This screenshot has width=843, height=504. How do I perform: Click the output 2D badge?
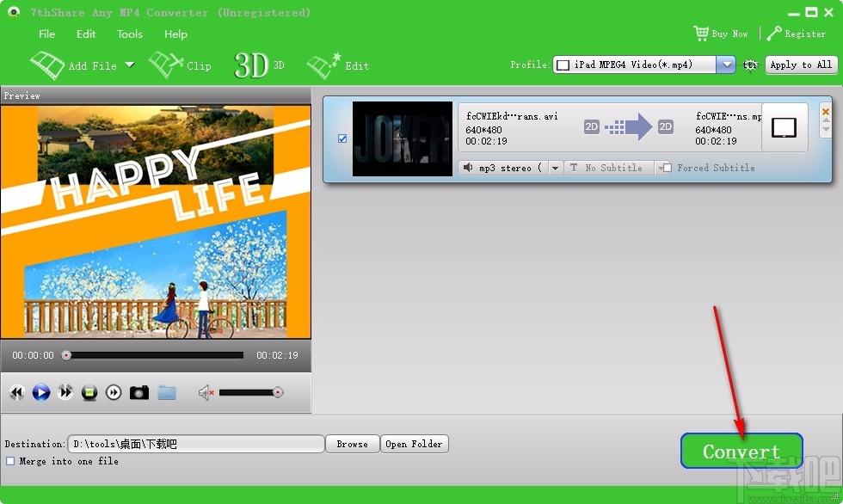pos(666,126)
